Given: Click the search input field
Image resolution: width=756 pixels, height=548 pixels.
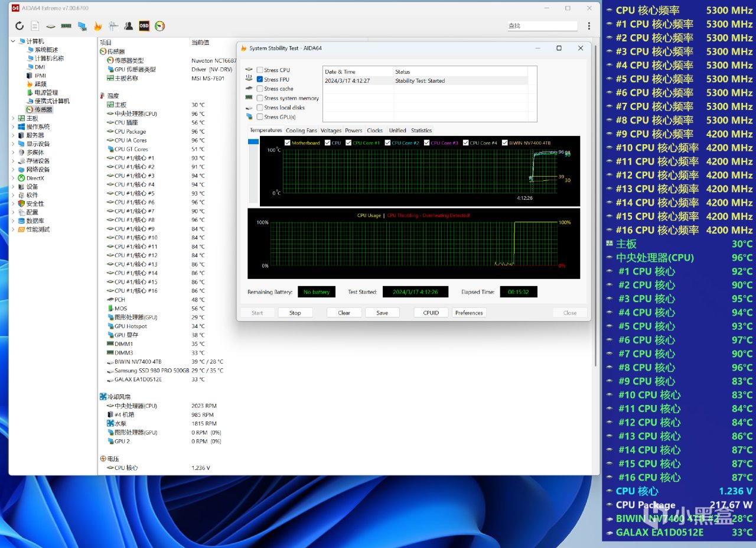Looking at the screenshot, I should click(542, 26).
